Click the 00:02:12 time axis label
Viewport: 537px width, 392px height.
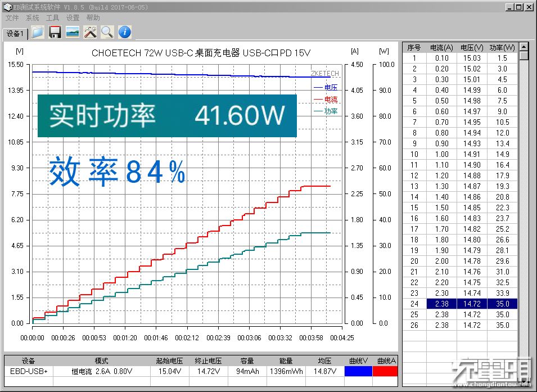click(187, 338)
